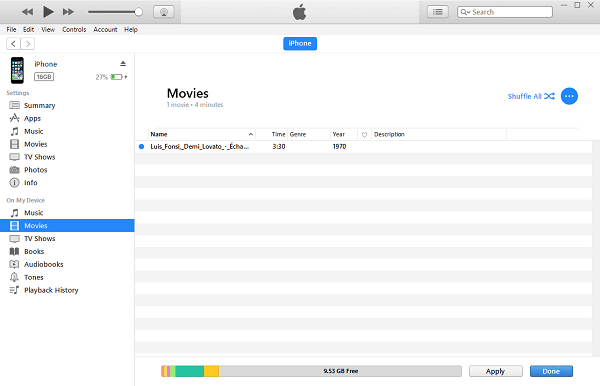Click the 3:30 time cell
The image size is (600, 386).
279,147
